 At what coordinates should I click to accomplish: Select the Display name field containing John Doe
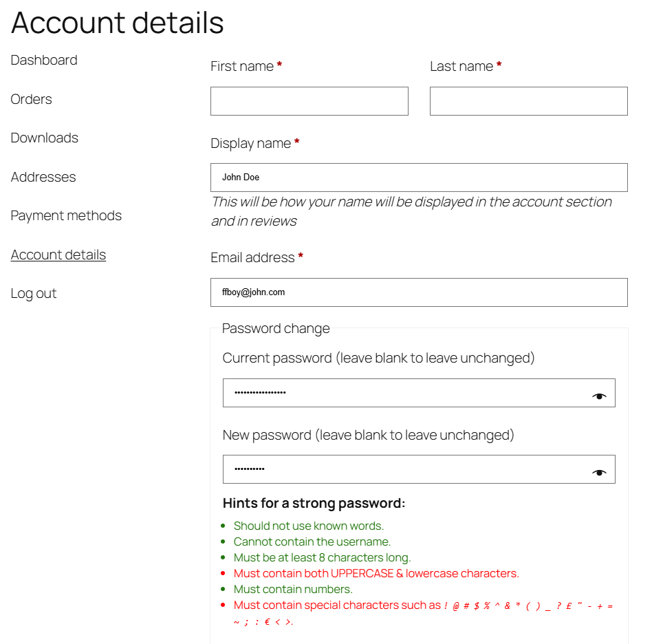419,178
